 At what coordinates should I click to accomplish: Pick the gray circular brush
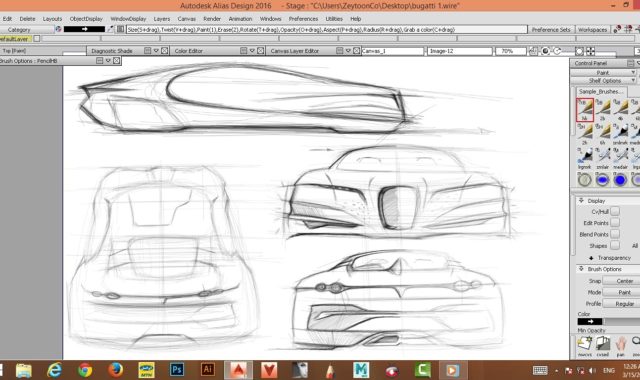(x=584, y=180)
